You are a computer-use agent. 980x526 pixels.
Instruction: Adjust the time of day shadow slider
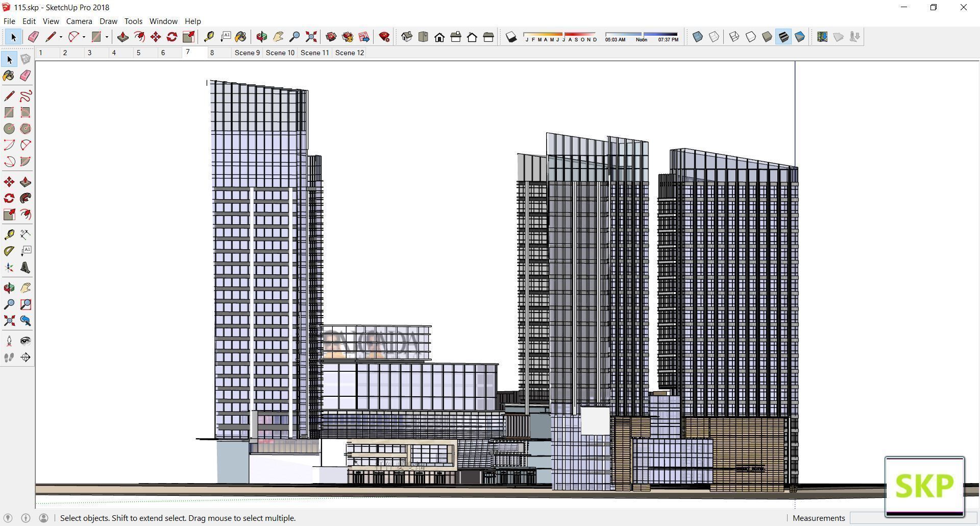(x=642, y=37)
